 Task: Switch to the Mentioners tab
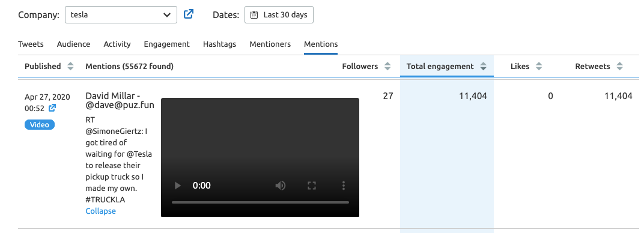pyautogui.click(x=270, y=44)
